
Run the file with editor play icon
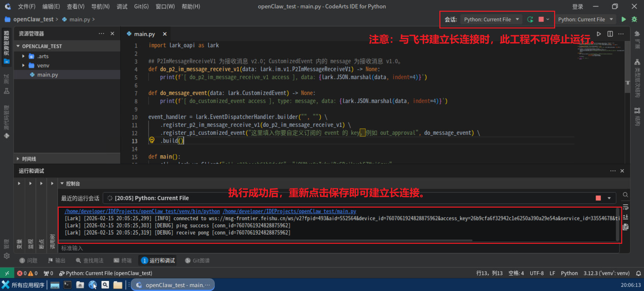(599, 34)
